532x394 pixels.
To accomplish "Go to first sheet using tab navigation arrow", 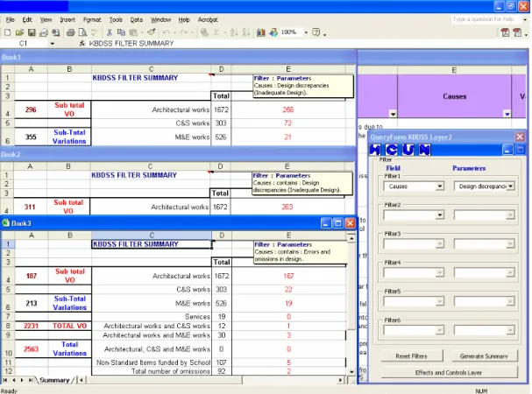I will coord(5,380).
